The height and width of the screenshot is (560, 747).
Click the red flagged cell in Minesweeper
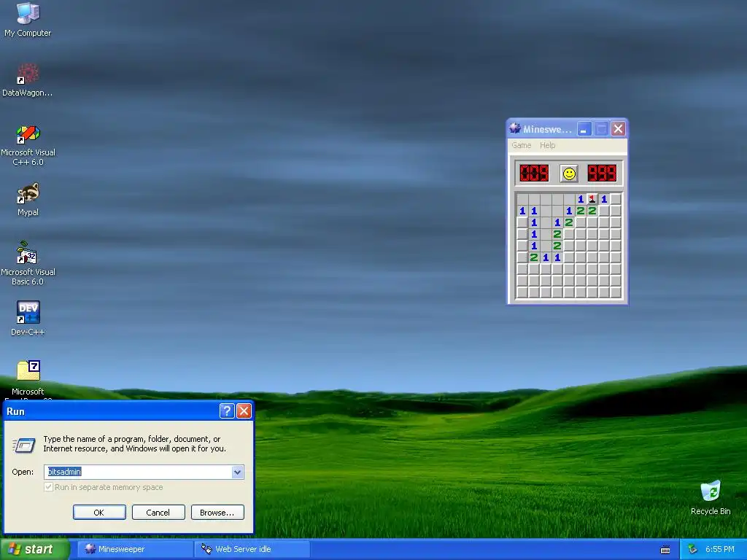pos(592,199)
